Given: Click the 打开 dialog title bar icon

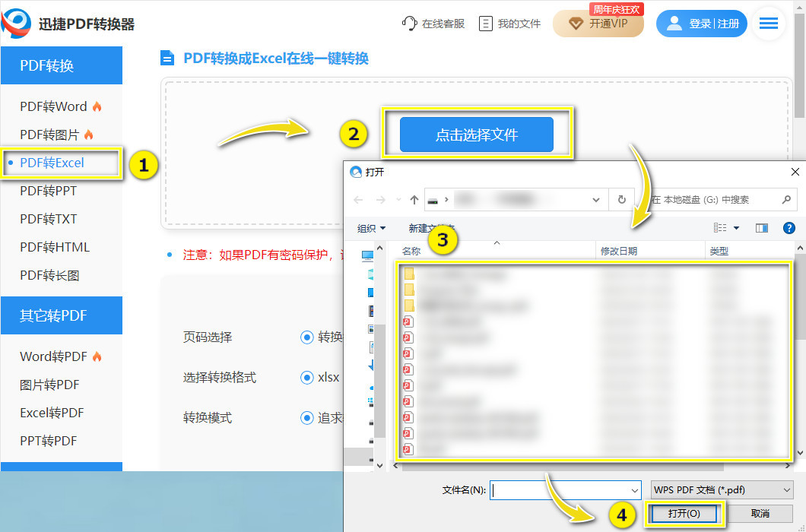Looking at the screenshot, I should (x=356, y=173).
